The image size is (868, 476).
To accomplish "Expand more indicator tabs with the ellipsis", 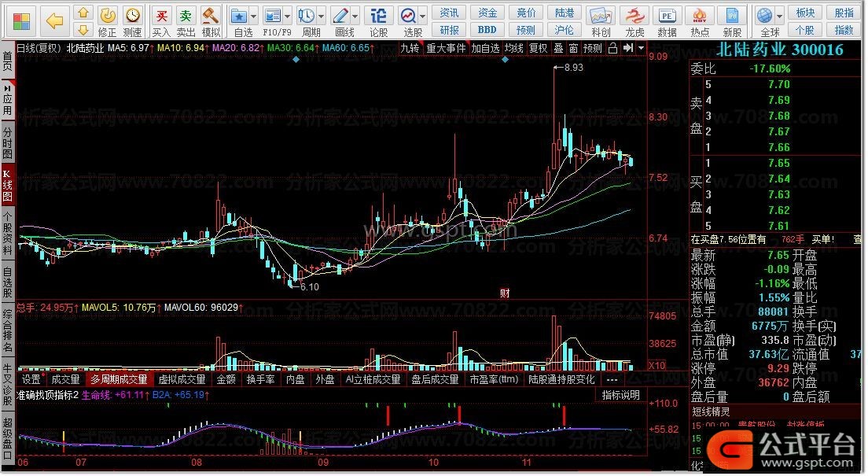I will pyautogui.click(x=612, y=379).
